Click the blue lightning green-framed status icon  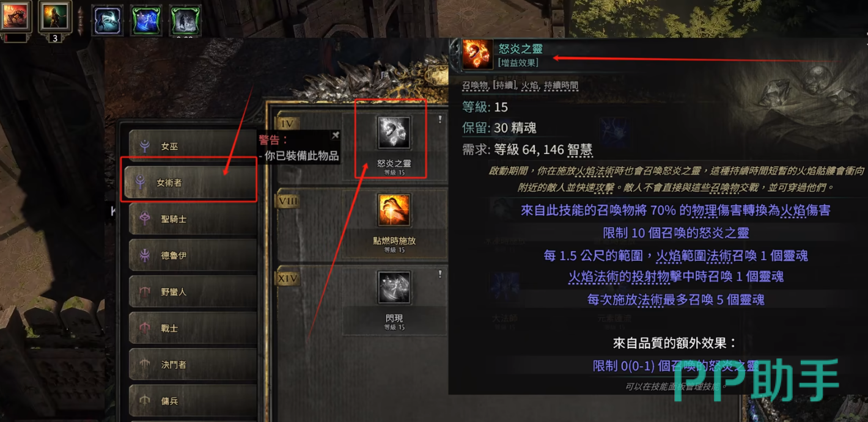(146, 20)
